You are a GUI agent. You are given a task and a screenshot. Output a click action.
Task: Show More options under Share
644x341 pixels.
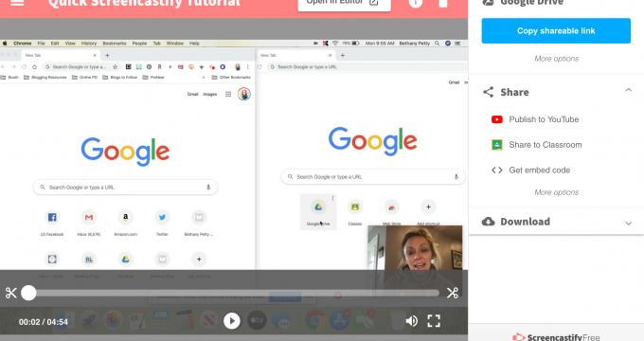point(556,192)
